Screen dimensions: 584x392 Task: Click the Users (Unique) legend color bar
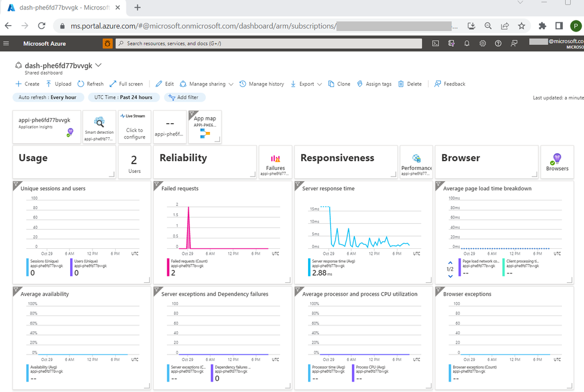point(71,268)
